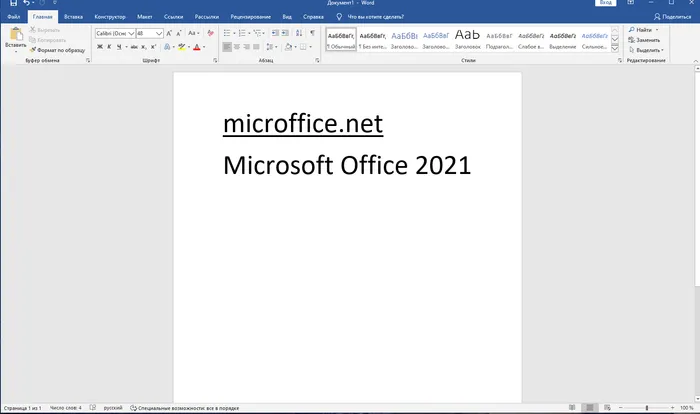Click the Sort A-Z icon

[299, 33]
